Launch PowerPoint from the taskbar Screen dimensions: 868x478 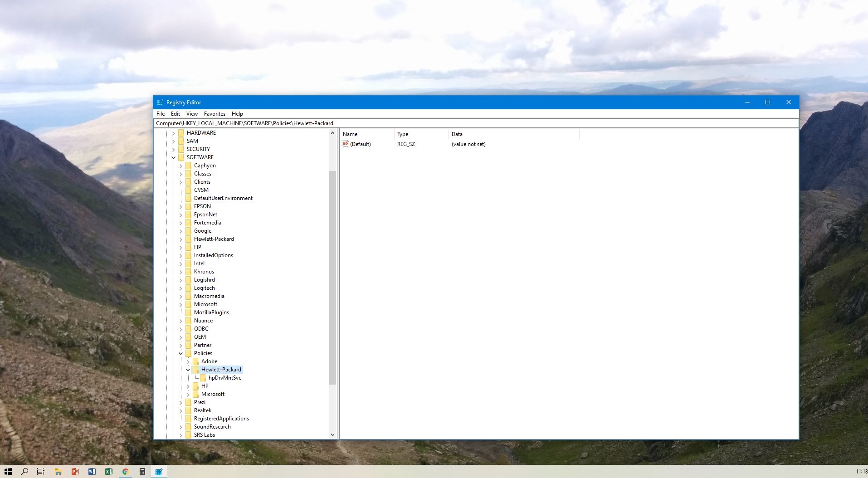click(x=75, y=472)
